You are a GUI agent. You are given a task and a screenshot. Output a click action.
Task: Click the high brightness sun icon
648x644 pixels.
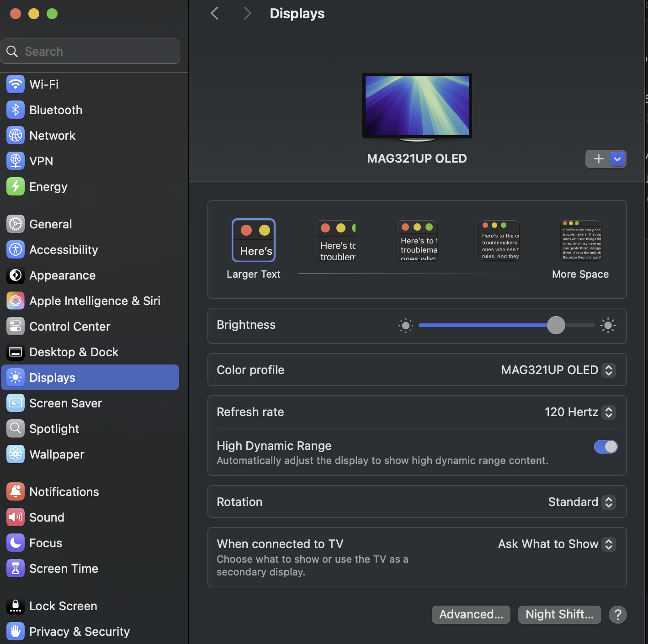coord(608,326)
